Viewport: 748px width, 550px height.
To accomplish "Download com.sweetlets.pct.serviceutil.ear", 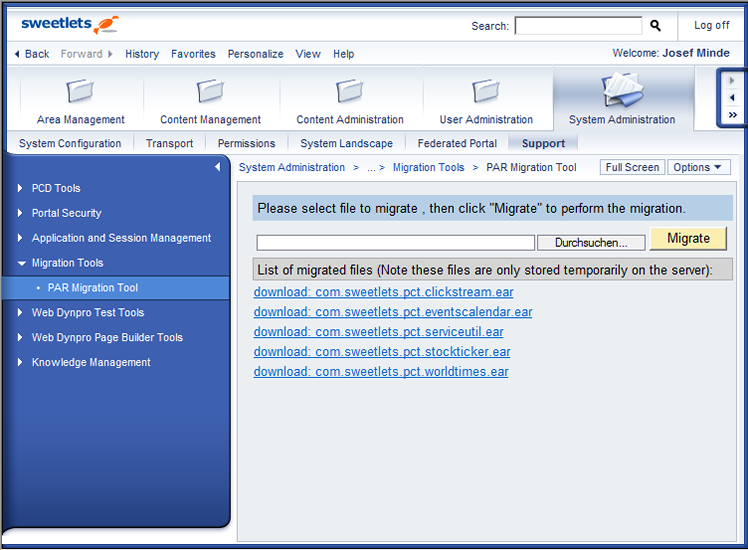I will coord(379,332).
